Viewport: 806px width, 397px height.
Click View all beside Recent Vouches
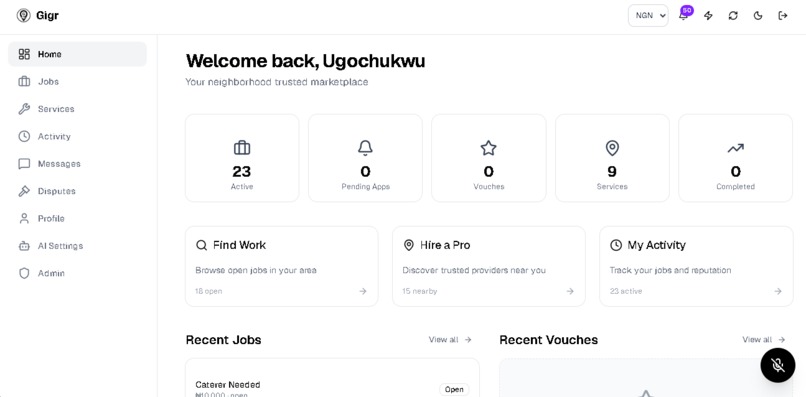point(763,339)
